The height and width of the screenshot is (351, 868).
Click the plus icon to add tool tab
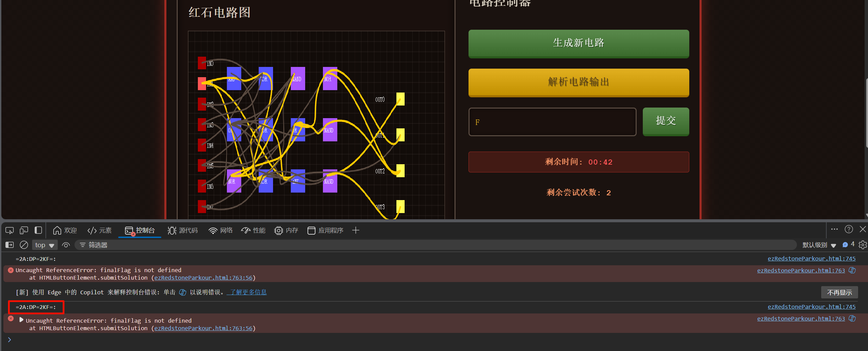355,230
